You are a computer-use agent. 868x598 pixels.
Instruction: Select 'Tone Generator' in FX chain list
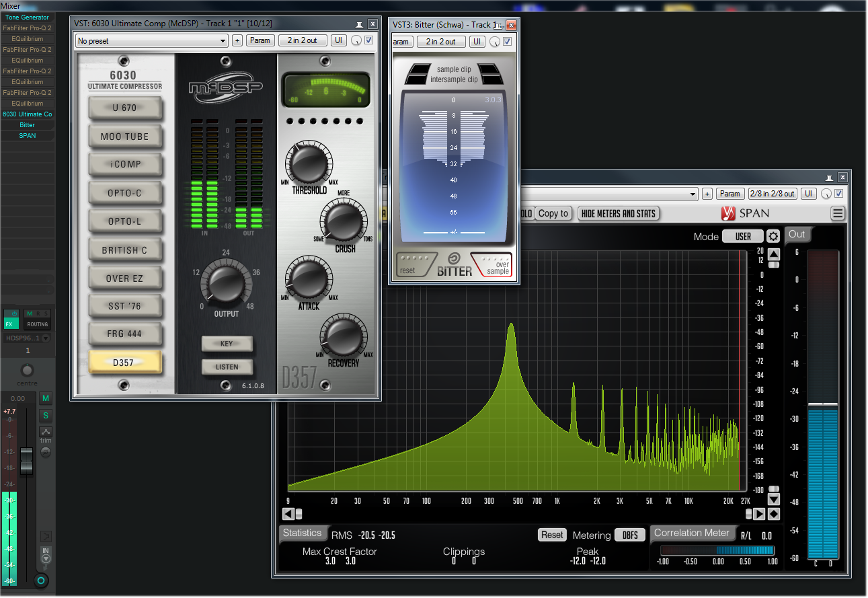point(27,17)
